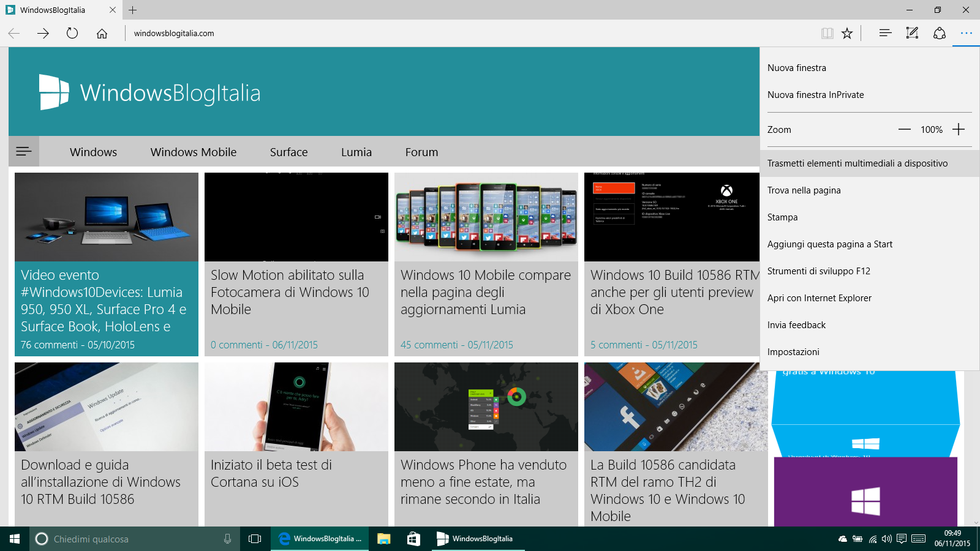Decrease zoom with minus button

905,129
